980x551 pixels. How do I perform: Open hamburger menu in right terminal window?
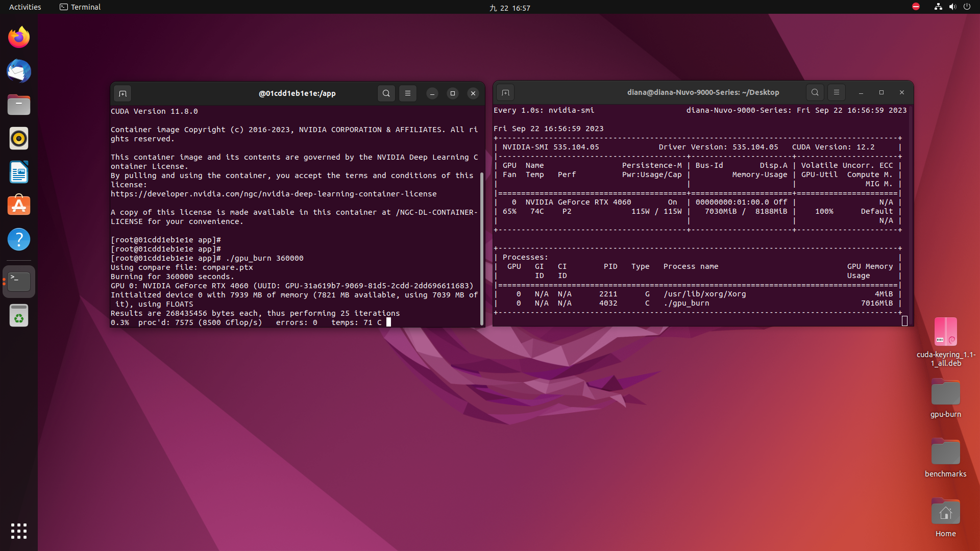pyautogui.click(x=836, y=92)
